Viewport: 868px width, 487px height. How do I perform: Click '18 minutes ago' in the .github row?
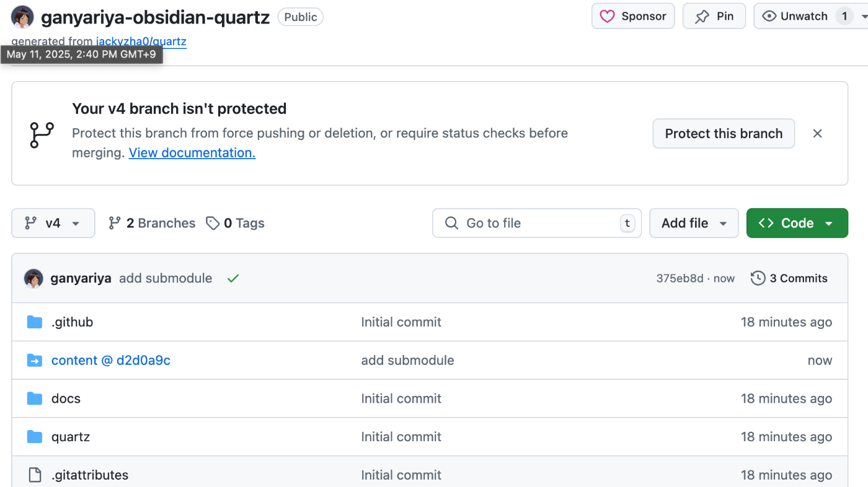click(x=786, y=322)
